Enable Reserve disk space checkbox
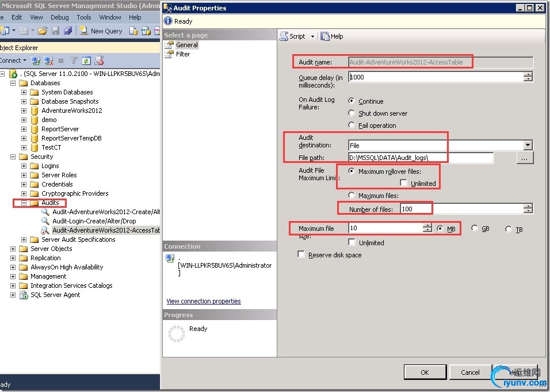This screenshot has height=392, width=550. (301, 254)
